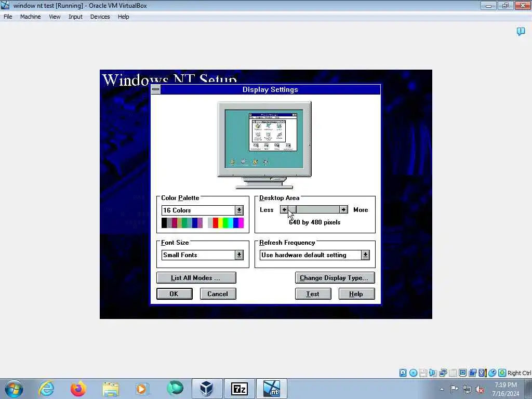Screen dimensions: 532x399
Task: Click the Test button
Action: click(x=313, y=294)
